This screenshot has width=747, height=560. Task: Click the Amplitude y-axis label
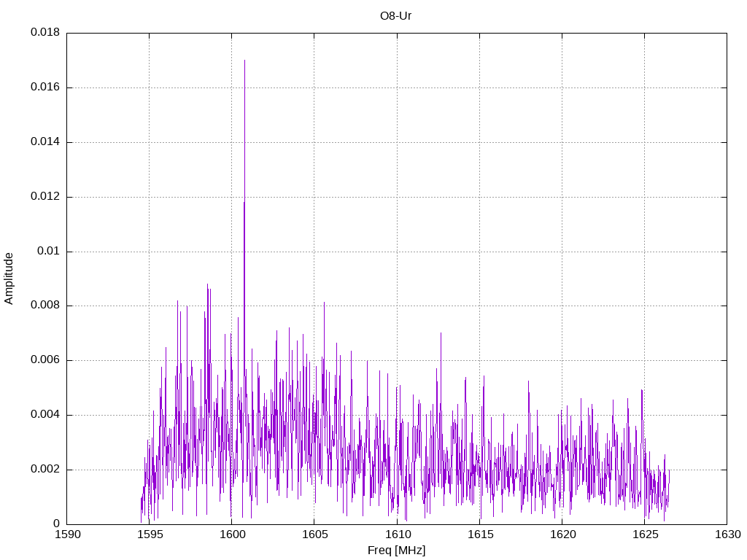[9, 279]
